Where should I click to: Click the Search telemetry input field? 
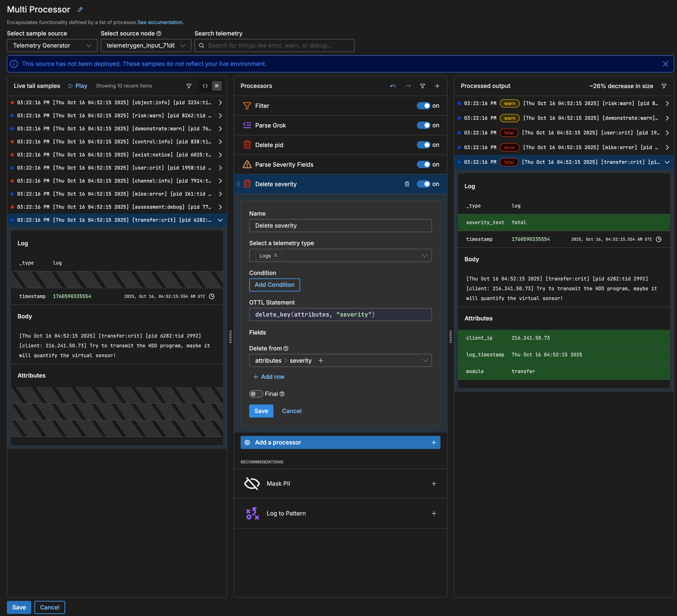pos(274,45)
